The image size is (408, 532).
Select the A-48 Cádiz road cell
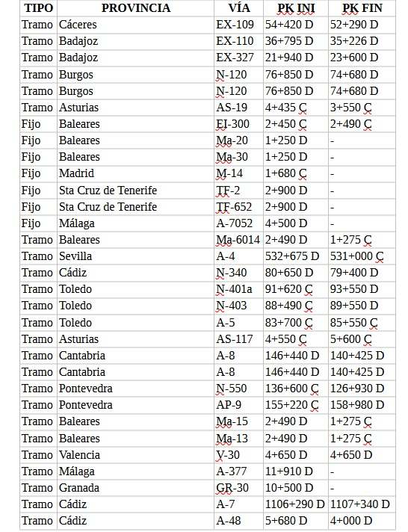click(238, 521)
